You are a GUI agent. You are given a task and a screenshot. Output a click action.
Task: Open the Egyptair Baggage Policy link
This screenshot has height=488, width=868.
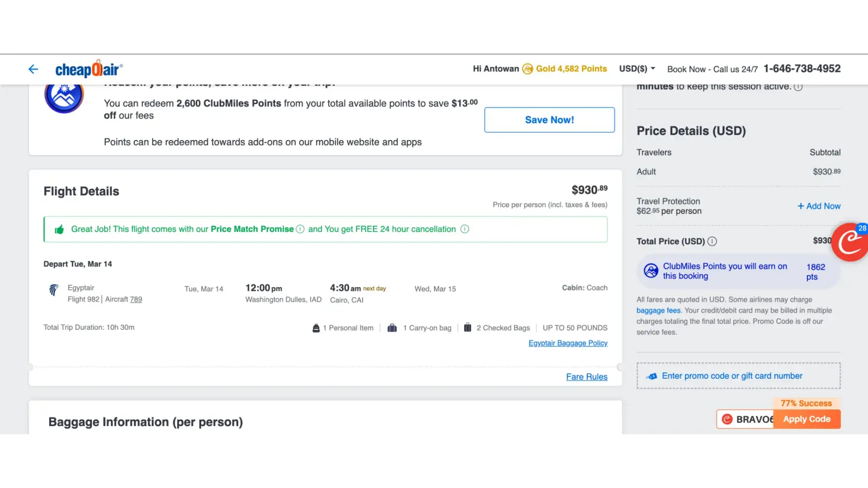tap(568, 343)
